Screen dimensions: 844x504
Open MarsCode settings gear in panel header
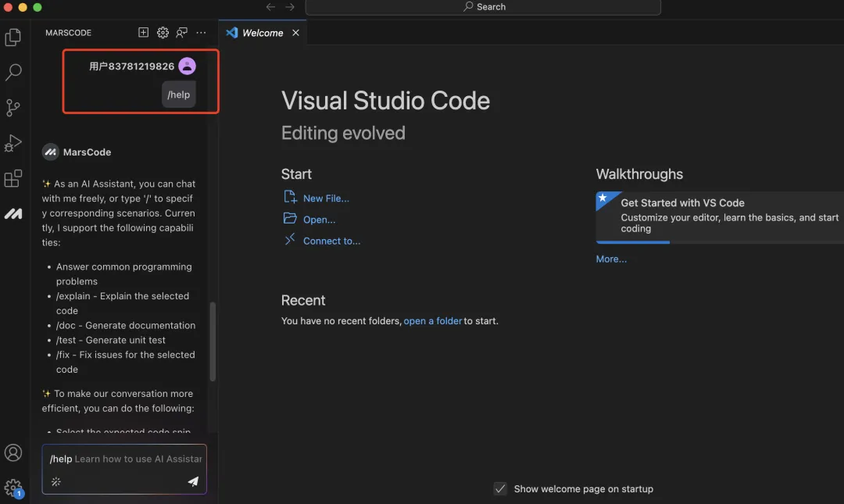click(163, 32)
